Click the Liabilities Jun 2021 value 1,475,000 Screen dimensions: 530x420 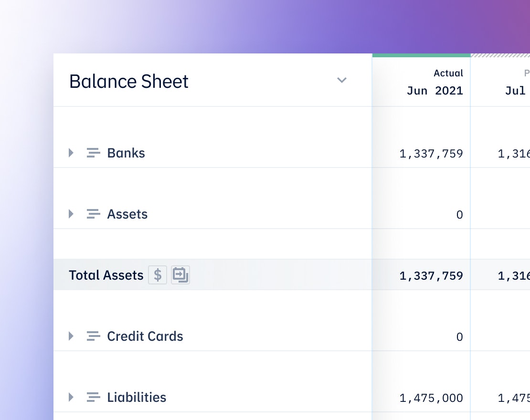431,398
